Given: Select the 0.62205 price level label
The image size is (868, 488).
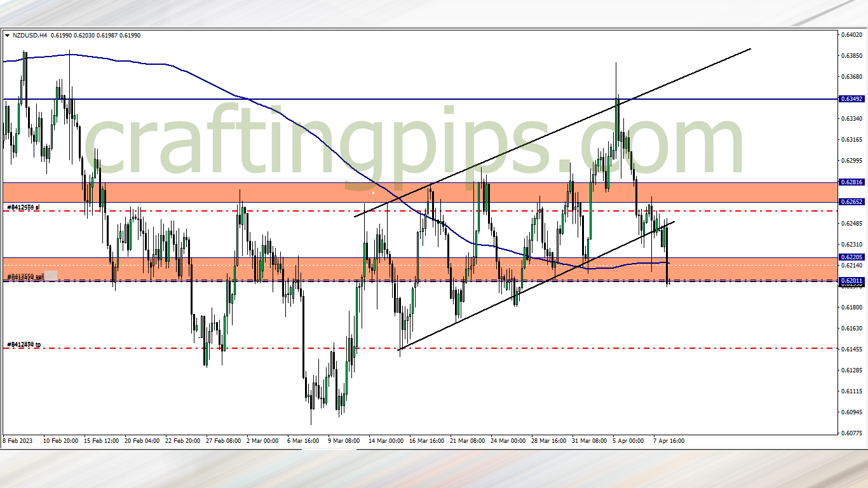Looking at the screenshot, I should click(851, 257).
